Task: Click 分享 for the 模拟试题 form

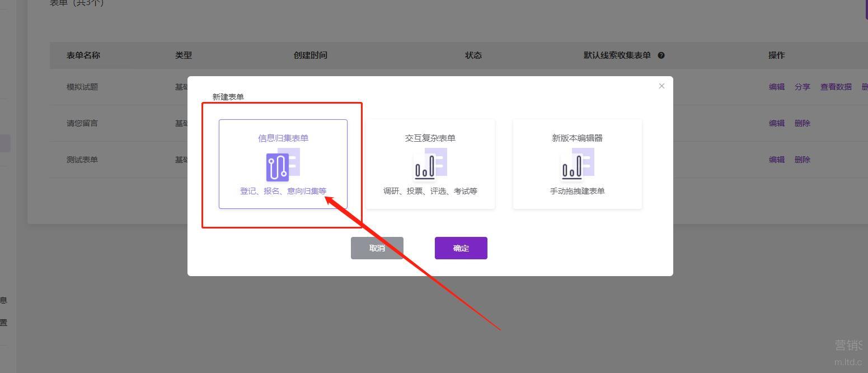Action: tap(802, 87)
